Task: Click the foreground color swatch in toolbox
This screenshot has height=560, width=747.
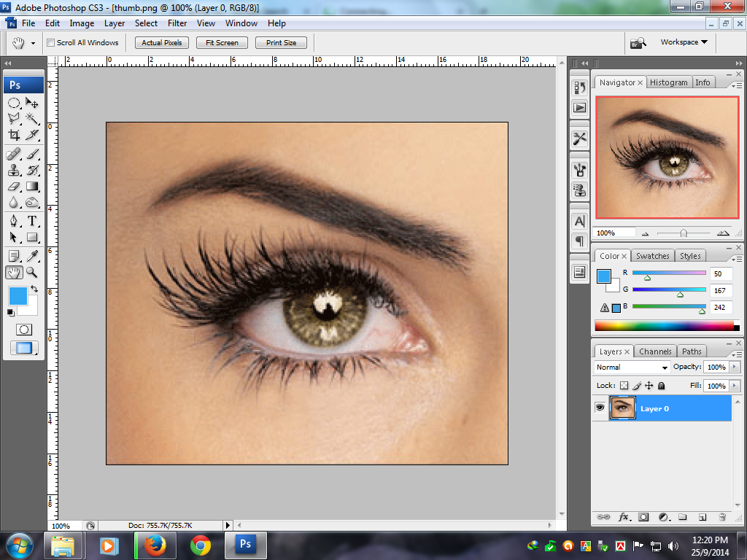Action: [x=18, y=295]
